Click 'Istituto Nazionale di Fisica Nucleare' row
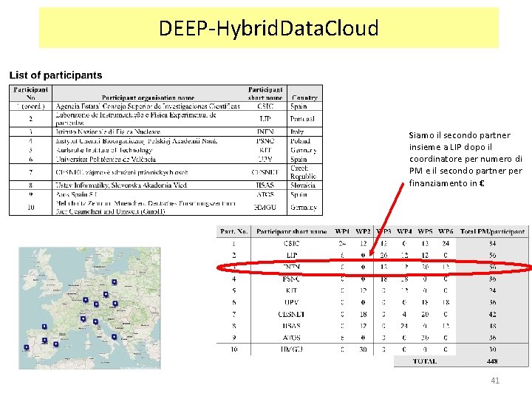This screenshot has width=532, height=399. click(108, 132)
